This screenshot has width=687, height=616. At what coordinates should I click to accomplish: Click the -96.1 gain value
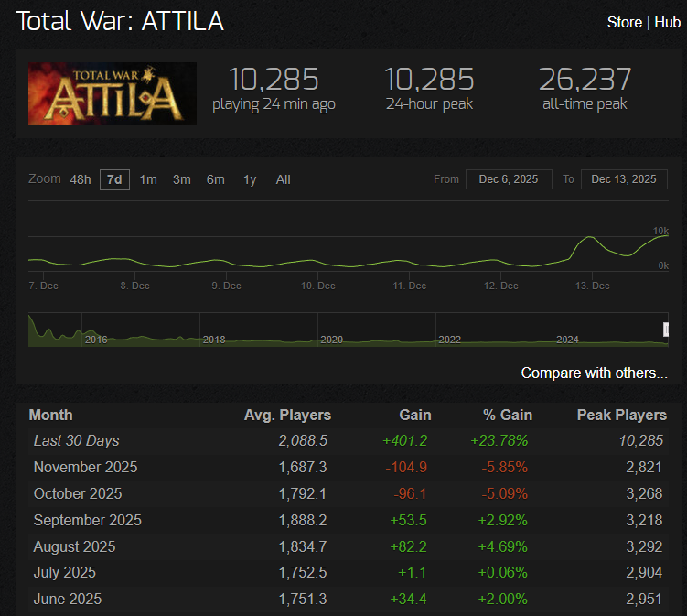(x=410, y=493)
